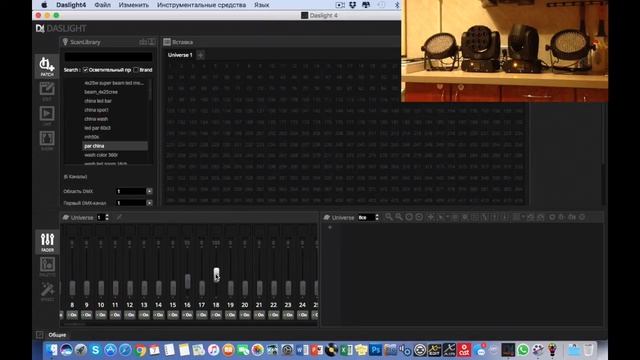Toggle the On button under channel 10
Viewport: 640px width, 360px height.
101,315
